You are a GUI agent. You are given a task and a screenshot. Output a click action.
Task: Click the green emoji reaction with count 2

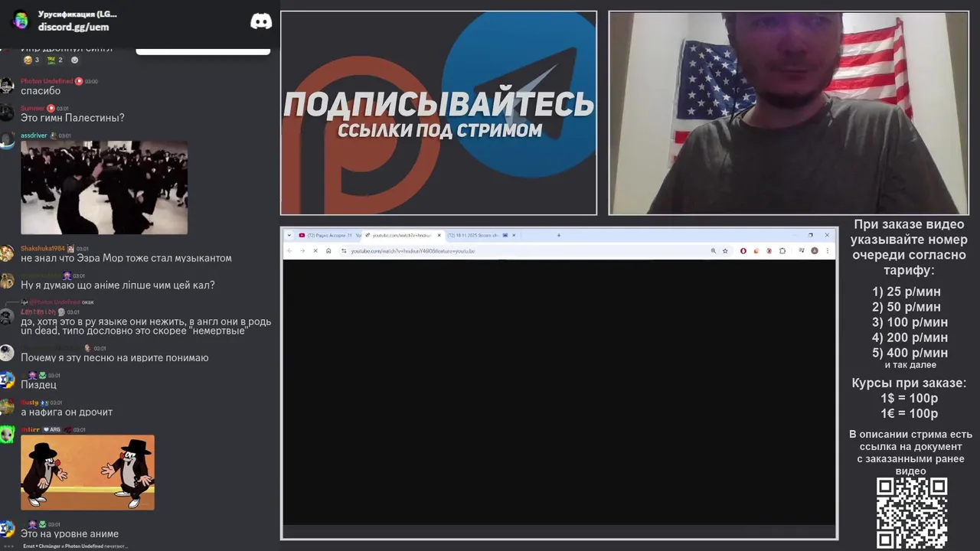pyautogui.click(x=55, y=60)
